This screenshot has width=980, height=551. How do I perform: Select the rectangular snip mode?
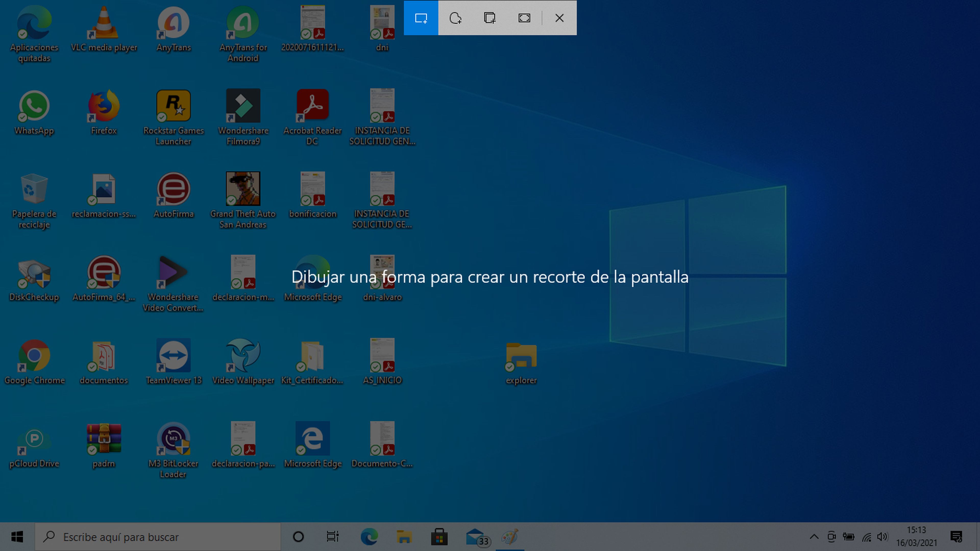coord(421,18)
